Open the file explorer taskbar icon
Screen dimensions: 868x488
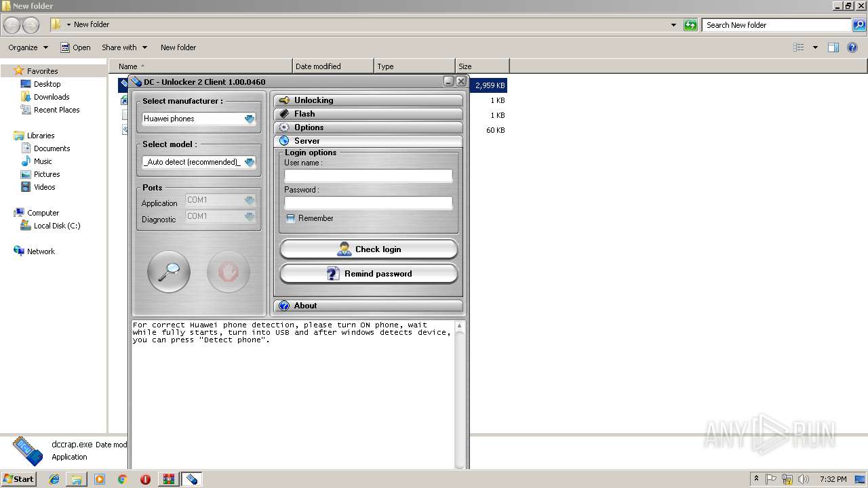coord(77,479)
